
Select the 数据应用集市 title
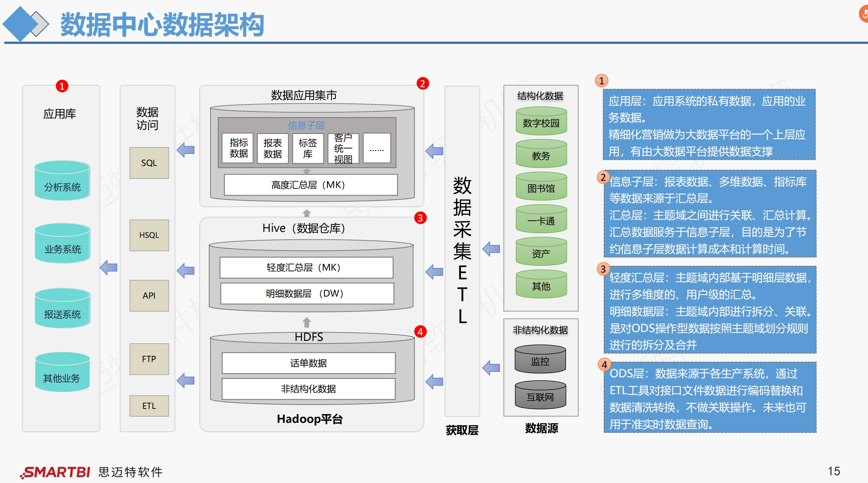pyautogui.click(x=304, y=95)
